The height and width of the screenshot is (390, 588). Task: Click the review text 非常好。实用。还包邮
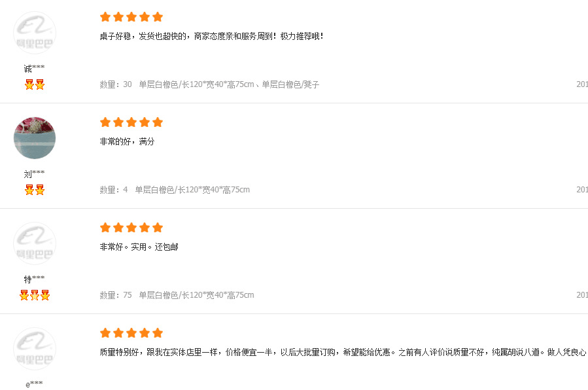coord(139,247)
